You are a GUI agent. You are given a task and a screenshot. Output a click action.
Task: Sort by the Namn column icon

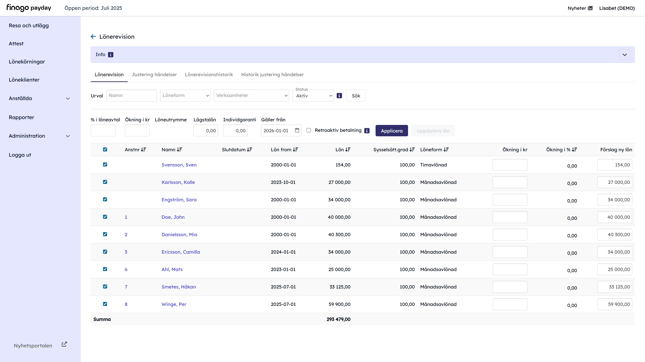pyautogui.click(x=180, y=150)
